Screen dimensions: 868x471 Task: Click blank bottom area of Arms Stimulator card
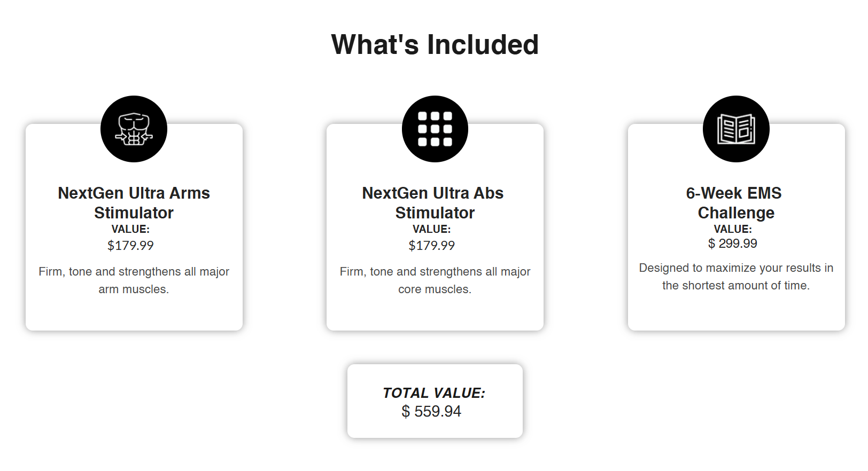point(134,315)
